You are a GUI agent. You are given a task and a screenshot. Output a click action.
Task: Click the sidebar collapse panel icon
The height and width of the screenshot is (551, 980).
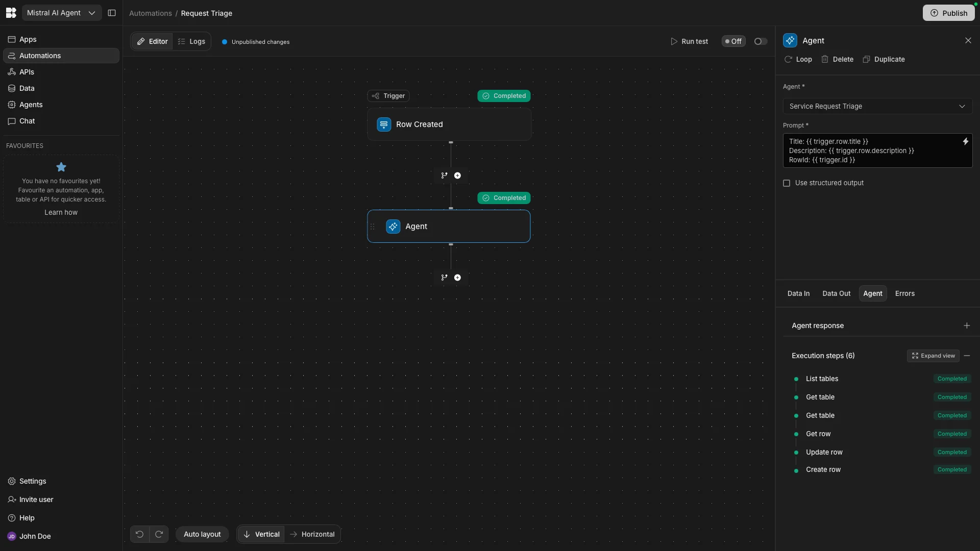(112, 13)
